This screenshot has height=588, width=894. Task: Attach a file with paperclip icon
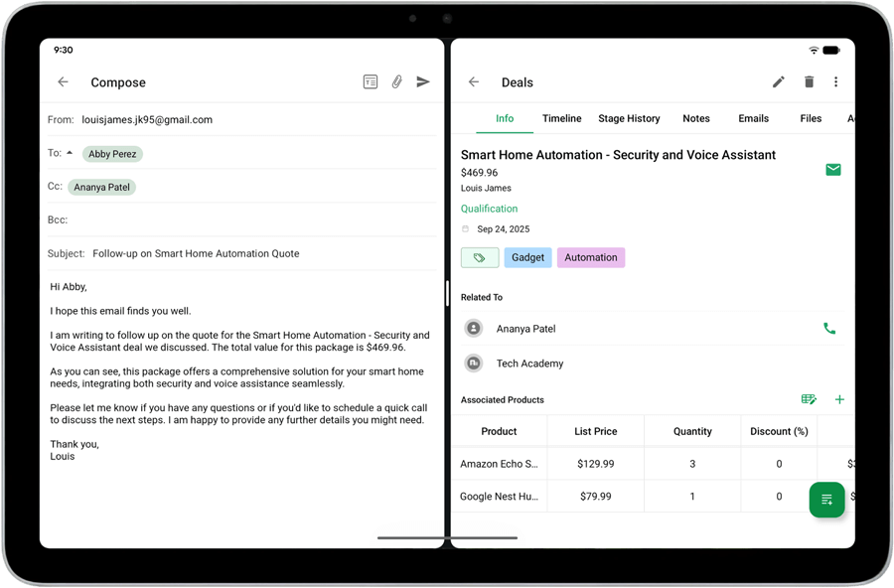point(396,82)
